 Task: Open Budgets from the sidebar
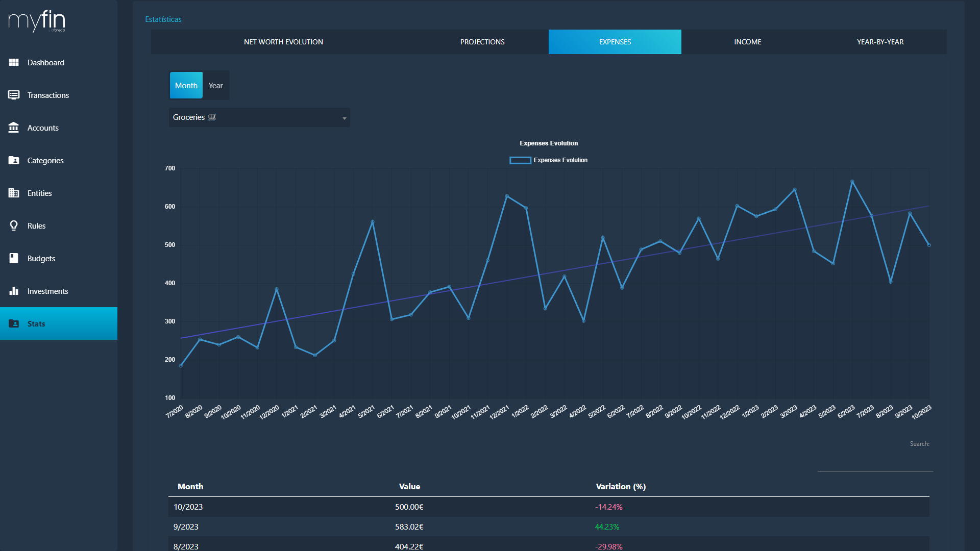point(59,258)
